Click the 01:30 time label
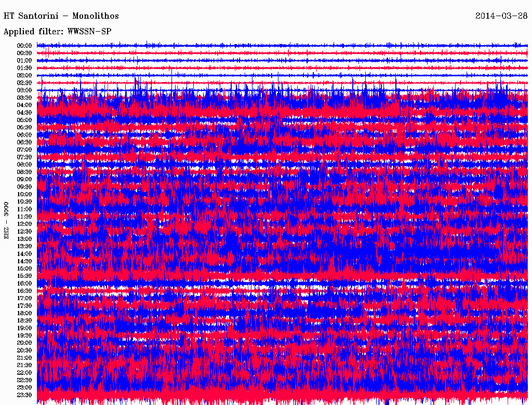Screen dimensions: 532x405 (24, 68)
